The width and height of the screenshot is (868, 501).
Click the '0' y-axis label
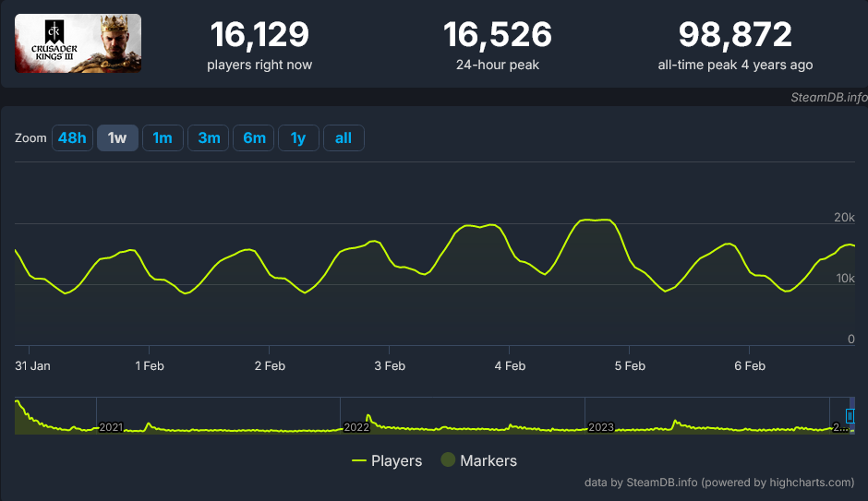[x=851, y=339]
